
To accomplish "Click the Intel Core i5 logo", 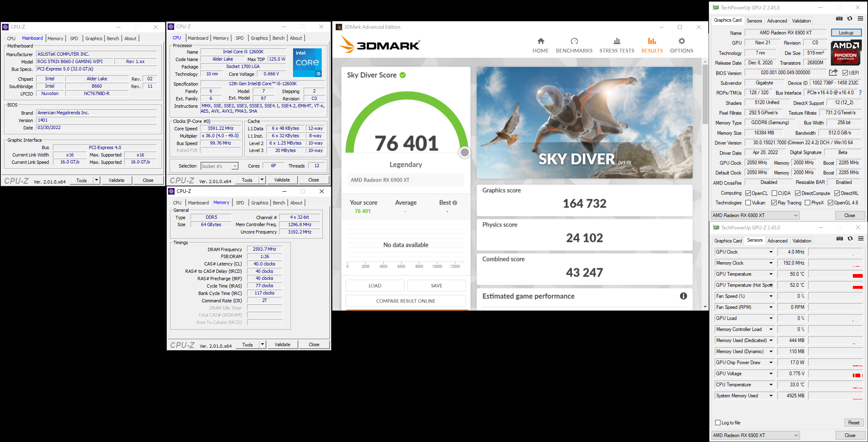I will pyautogui.click(x=307, y=63).
